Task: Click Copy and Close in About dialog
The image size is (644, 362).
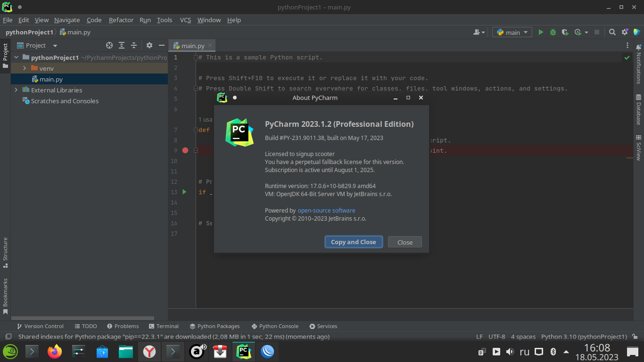Action: pos(354,242)
